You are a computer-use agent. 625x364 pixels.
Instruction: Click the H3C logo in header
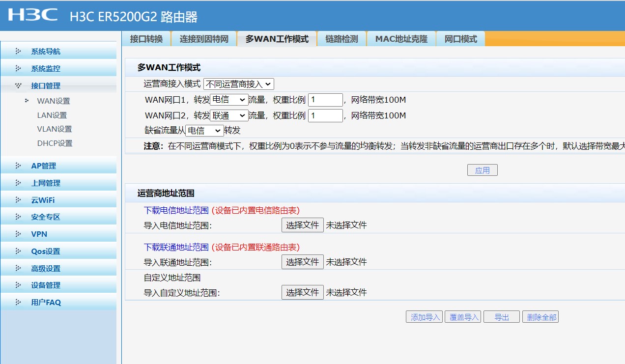point(33,15)
